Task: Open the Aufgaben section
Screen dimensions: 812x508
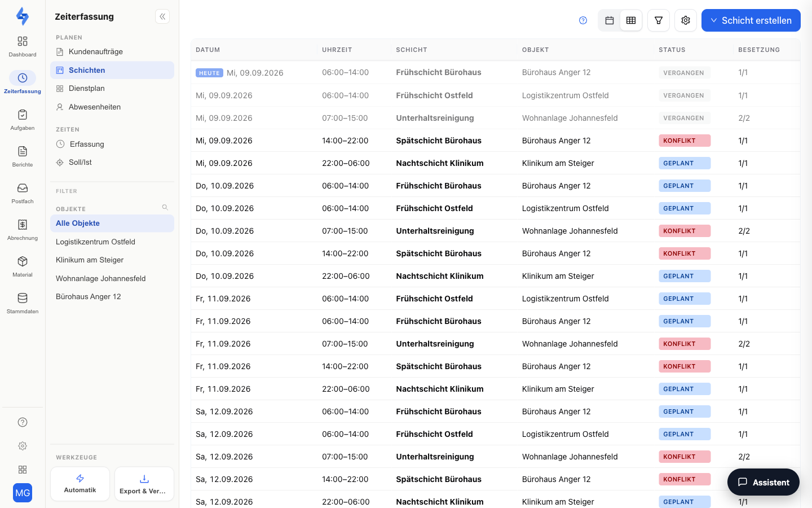Action: tap(23, 120)
